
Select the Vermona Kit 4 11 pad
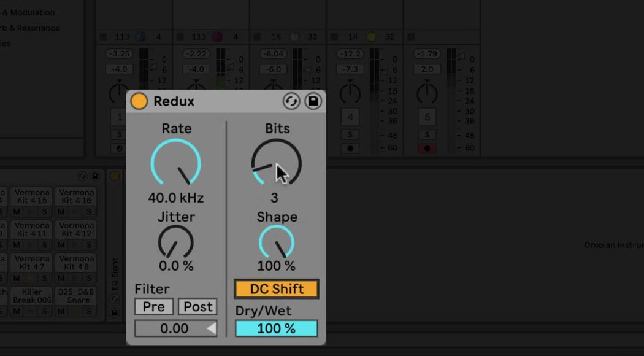[32, 230]
